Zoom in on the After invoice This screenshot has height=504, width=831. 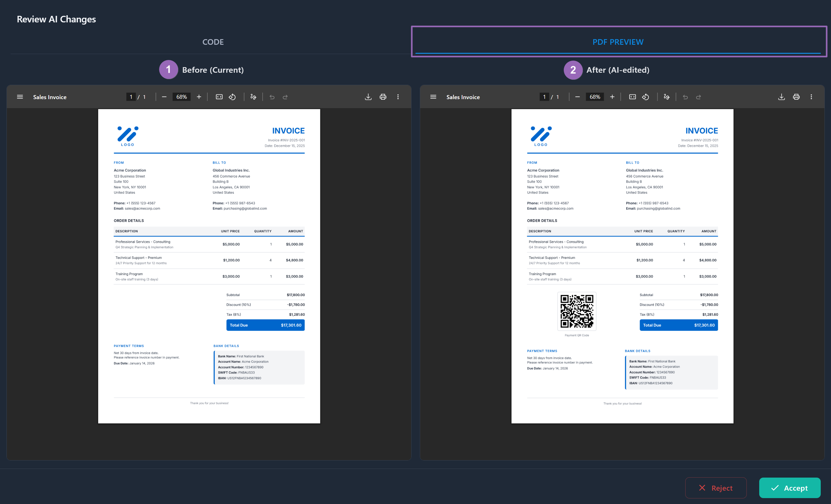613,97
